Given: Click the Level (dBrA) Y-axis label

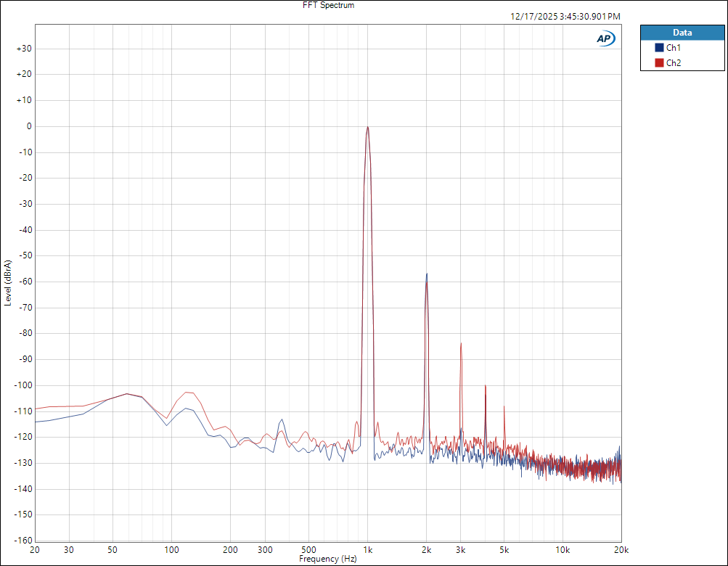Looking at the screenshot, I should coord(7,282).
